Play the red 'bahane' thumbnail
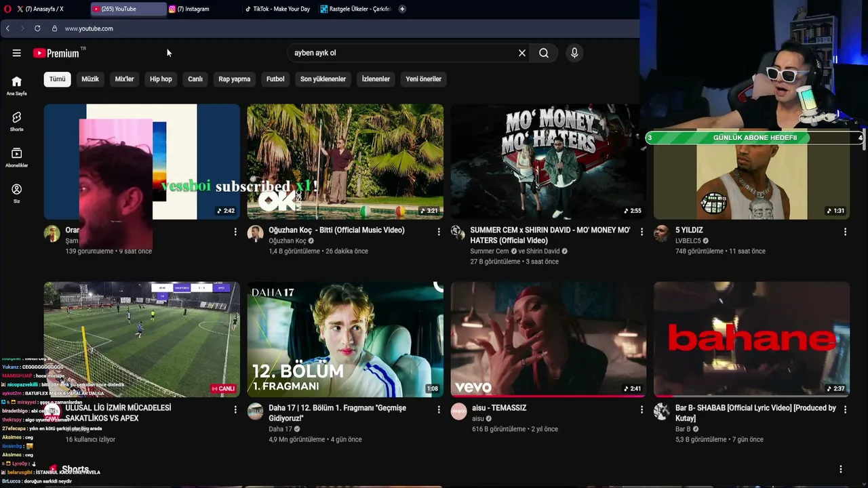 [751, 340]
